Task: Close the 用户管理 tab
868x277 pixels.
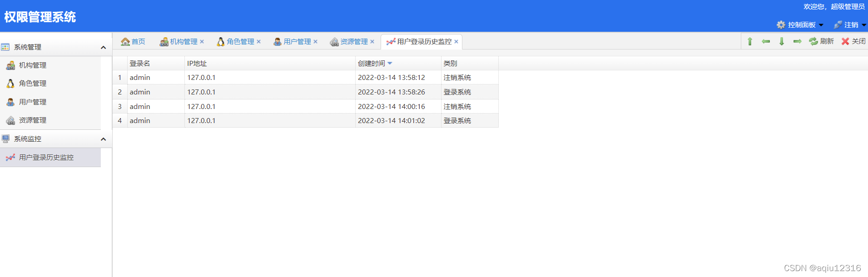Action: point(316,42)
